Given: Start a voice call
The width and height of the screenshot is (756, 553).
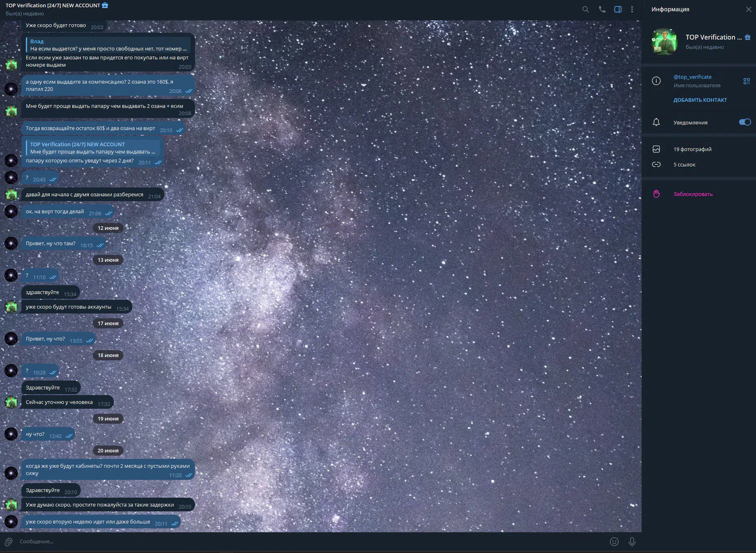Looking at the screenshot, I should (602, 9).
